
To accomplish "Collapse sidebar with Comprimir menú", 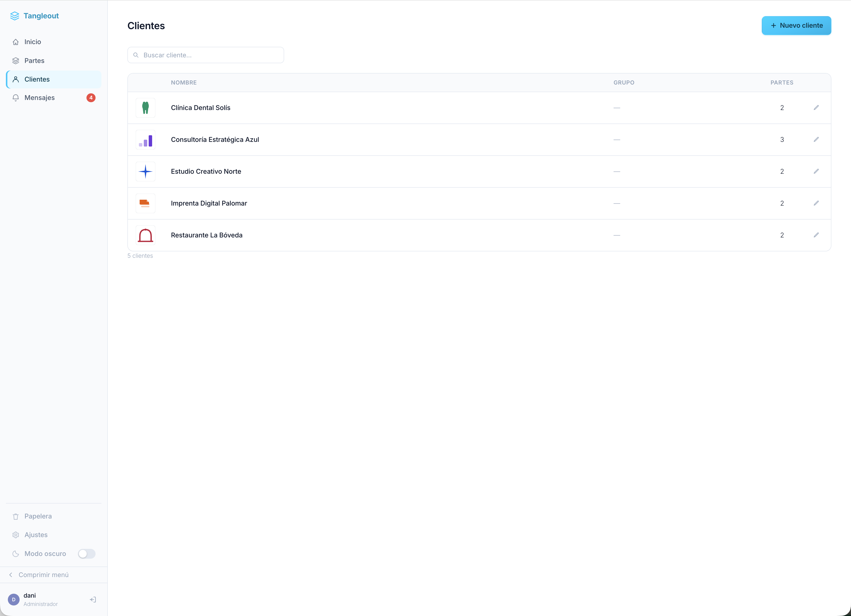I will point(54,575).
